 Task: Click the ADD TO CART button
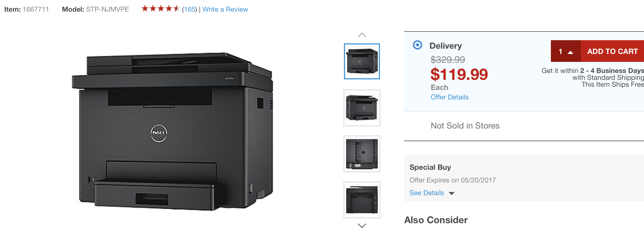612,51
